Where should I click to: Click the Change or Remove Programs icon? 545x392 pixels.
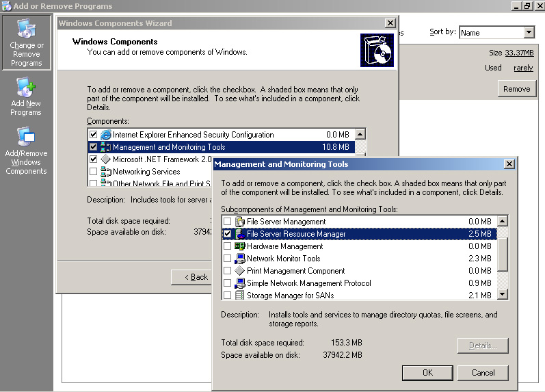click(26, 30)
